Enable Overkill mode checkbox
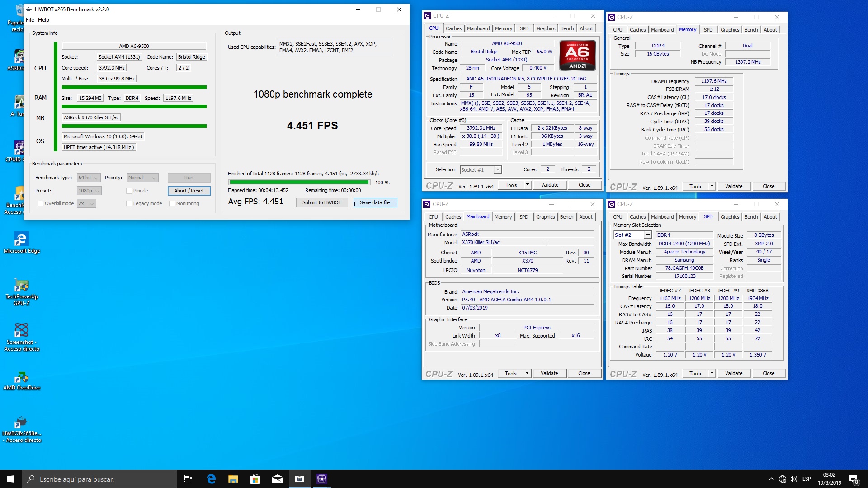The image size is (868, 488). point(40,203)
